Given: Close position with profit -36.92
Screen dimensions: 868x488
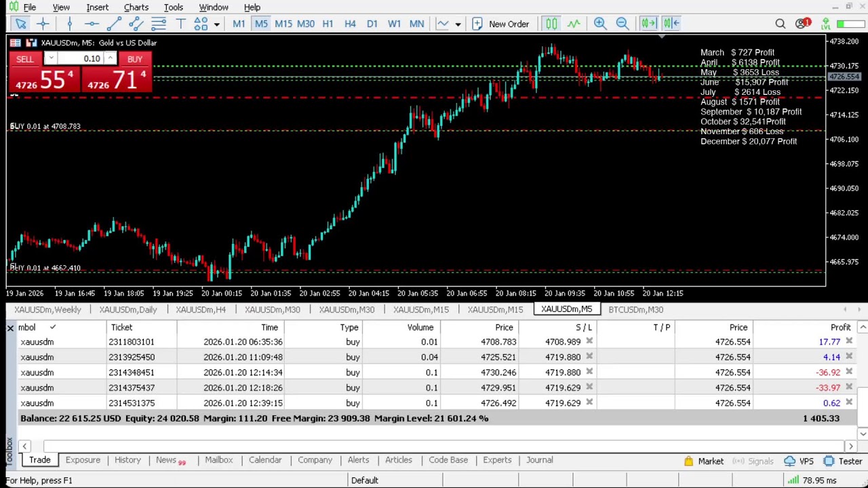Looking at the screenshot, I should coord(849,372).
